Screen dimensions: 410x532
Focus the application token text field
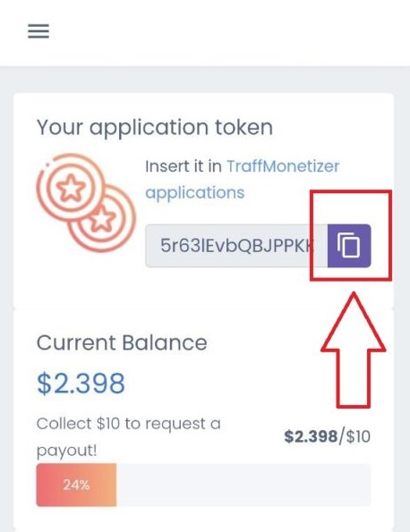(236, 246)
